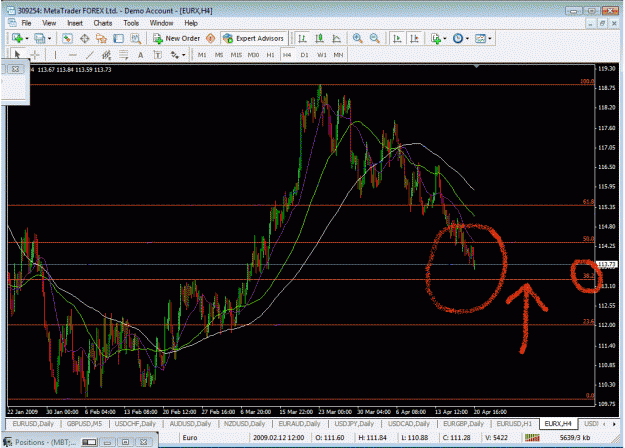Select the Fibonacci Retracement tool

click(124, 55)
